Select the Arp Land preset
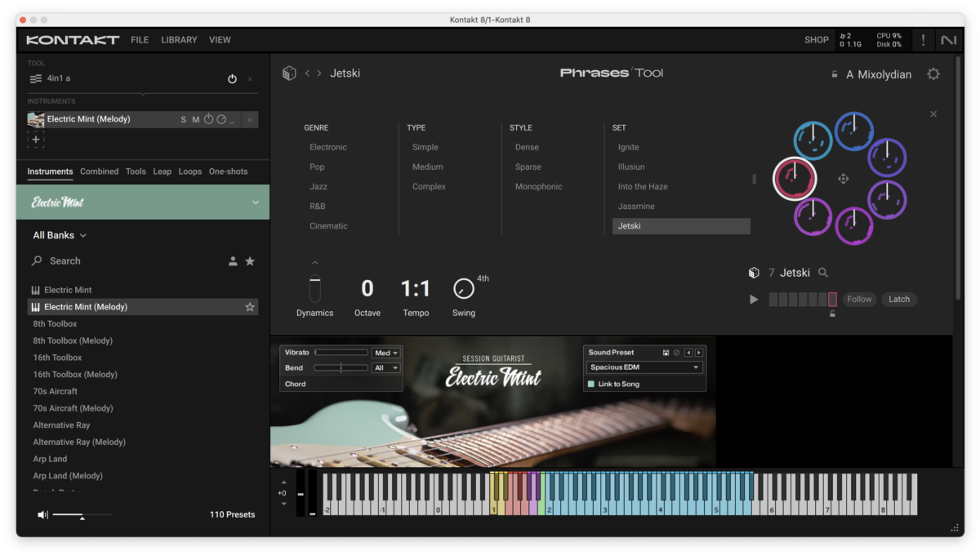This screenshot has height=556, width=980. 50,459
